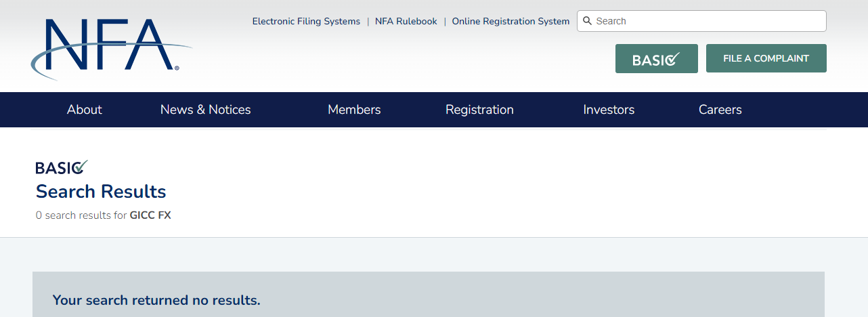Open the About menu
Screen dimensions: 868x317
pos(85,110)
